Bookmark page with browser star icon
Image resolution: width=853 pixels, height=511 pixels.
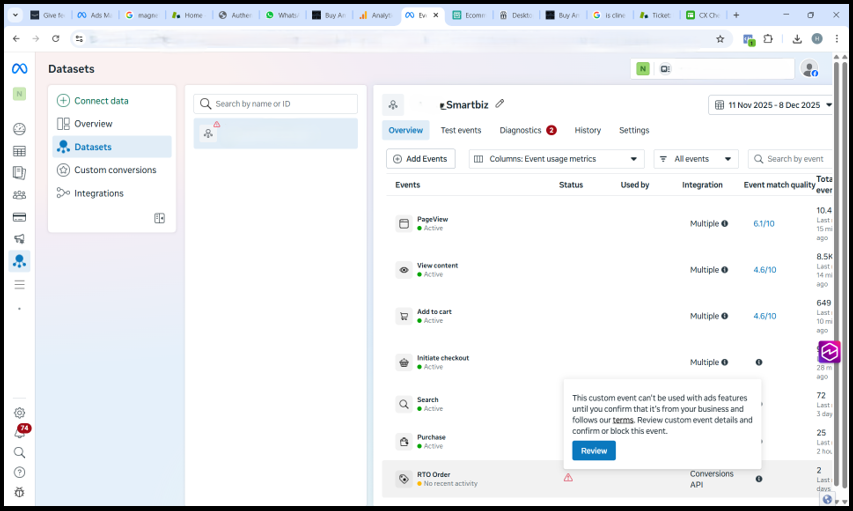point(720,39)
